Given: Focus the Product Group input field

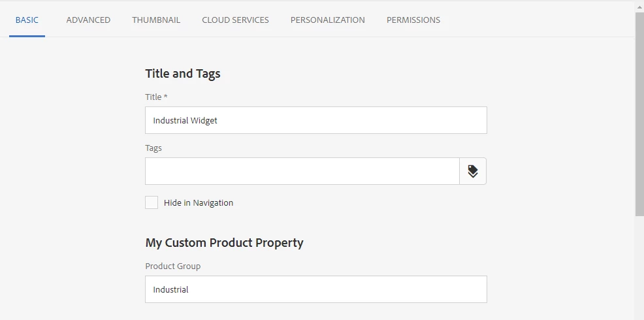Looking at the screenshot, I should pos(315,289).
